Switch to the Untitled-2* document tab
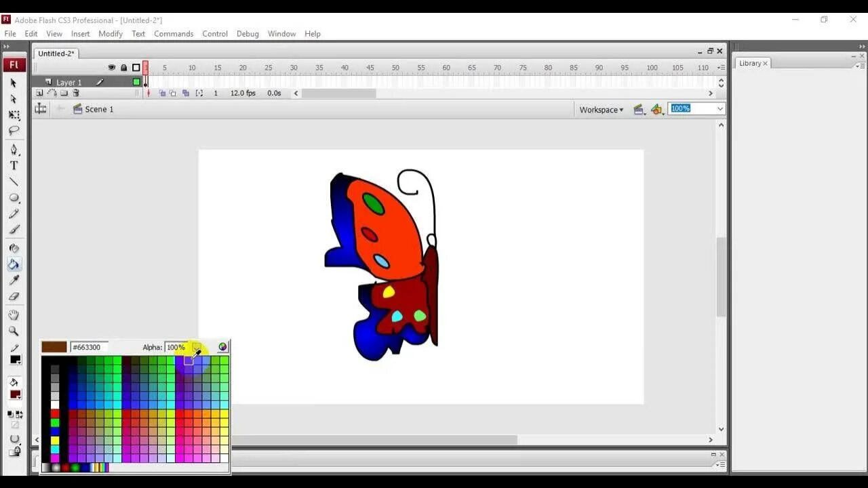Screen dimensions: 868x488 pyautogui.click(x=56, y=54)
